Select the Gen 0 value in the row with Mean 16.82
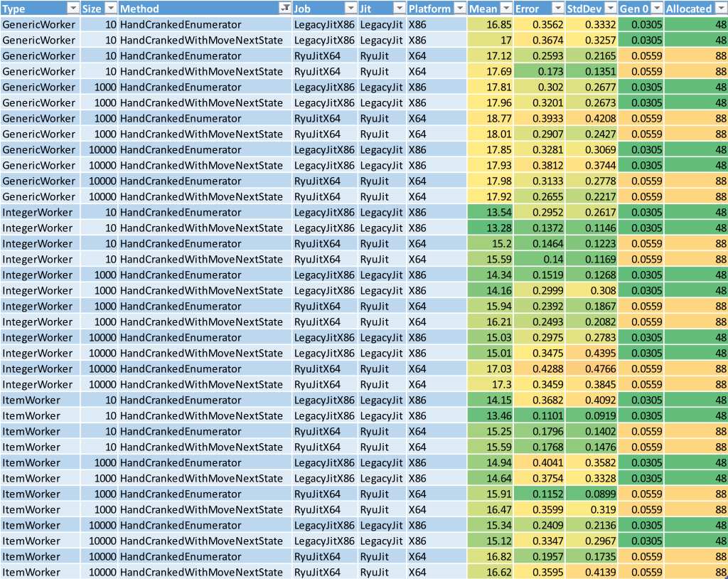The image size is (728, 579). pyautogui.click(x=641, y=557)
